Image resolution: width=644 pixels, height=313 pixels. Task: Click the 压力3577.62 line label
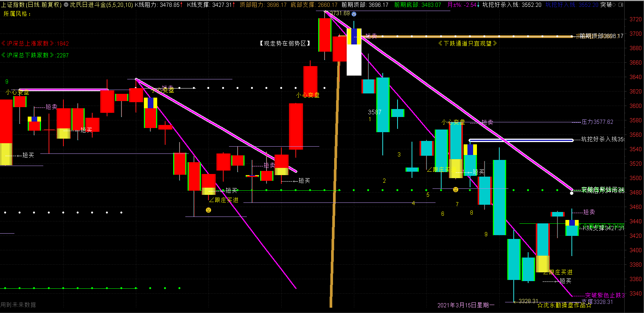pyautogui.click(x=597, y=122)
